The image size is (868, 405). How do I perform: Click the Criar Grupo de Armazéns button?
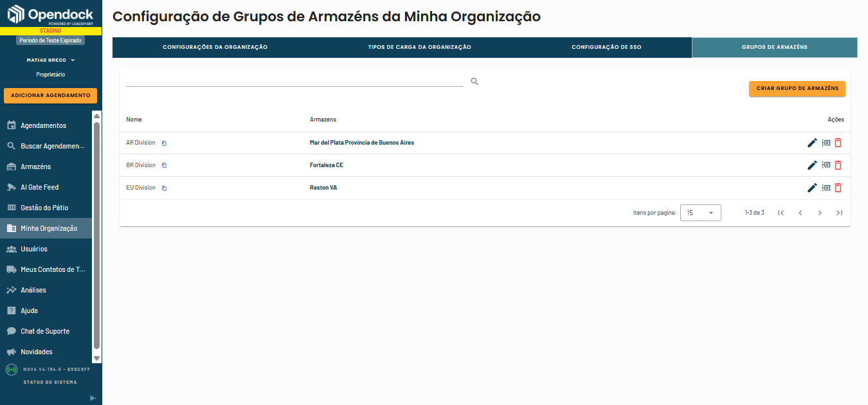click(797, 89)
